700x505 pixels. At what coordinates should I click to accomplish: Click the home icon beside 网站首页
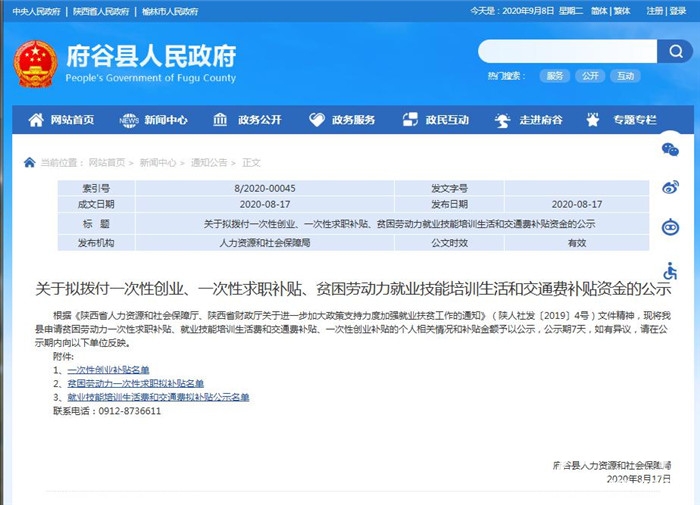[36, 120]
